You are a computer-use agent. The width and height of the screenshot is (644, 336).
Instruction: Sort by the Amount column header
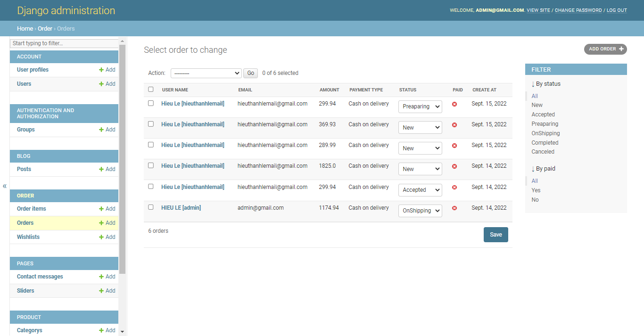coord(329,90)
